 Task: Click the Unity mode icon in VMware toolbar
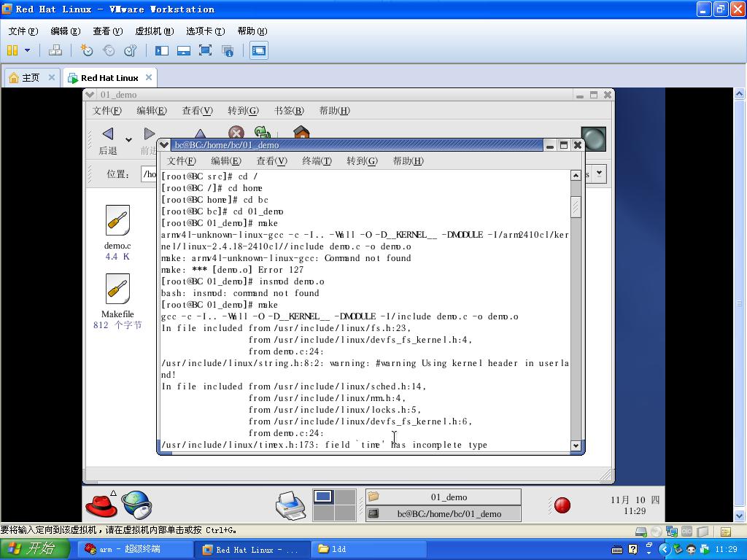tap(228, 50)
